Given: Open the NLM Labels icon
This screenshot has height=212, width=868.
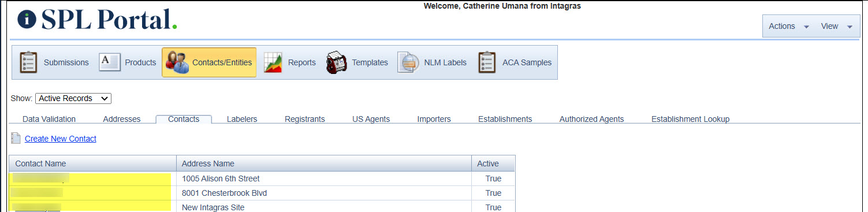Looking at the screenshot, I should 408,62.
